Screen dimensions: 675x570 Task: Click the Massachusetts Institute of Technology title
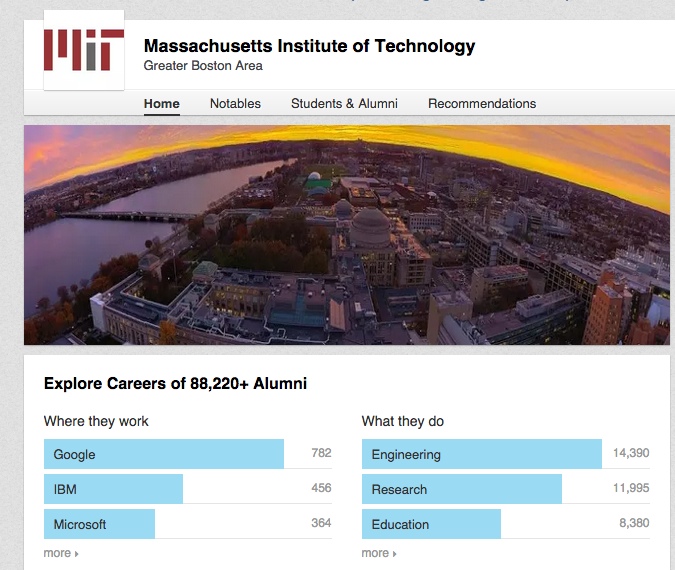coord(309,46)
